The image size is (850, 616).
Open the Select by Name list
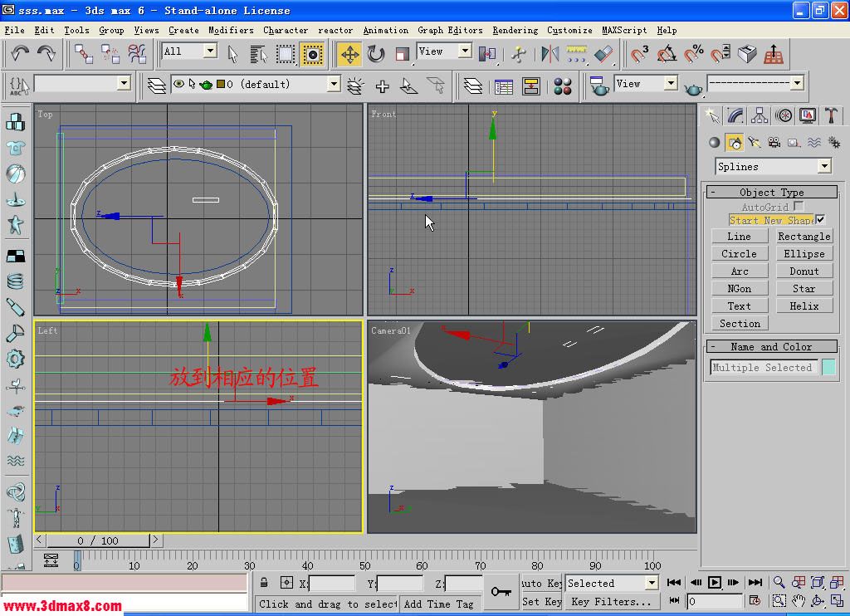259,54
